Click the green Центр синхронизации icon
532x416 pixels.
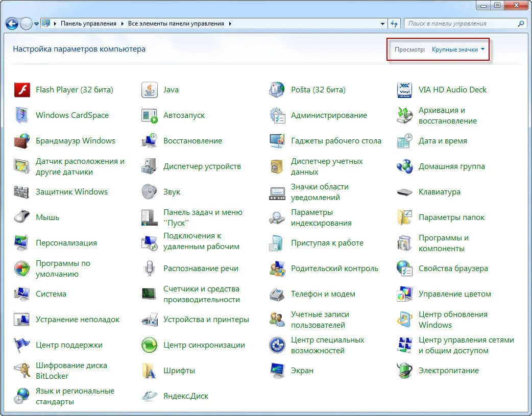coord(150,345)
